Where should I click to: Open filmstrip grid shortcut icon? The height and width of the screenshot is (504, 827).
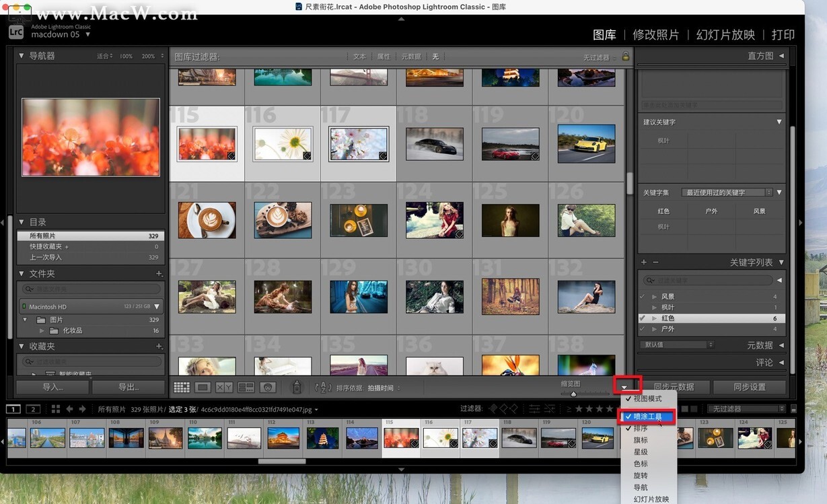tap(56, 409)
